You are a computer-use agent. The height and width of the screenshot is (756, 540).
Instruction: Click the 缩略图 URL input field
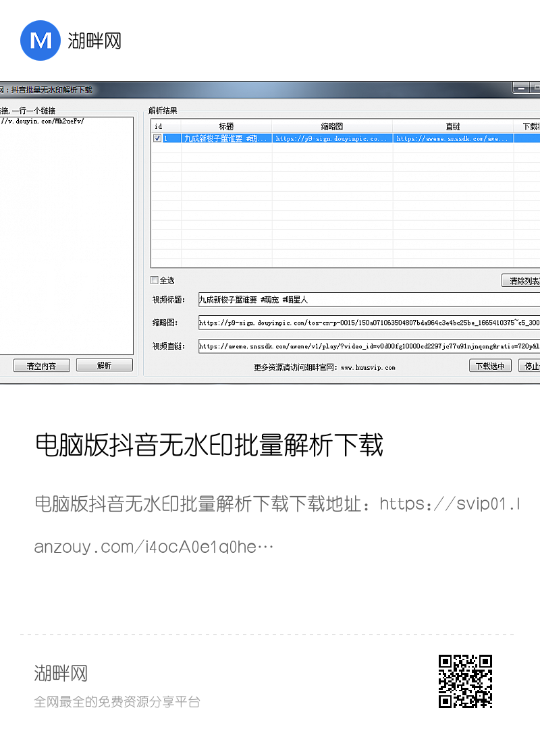click(369, 323)
